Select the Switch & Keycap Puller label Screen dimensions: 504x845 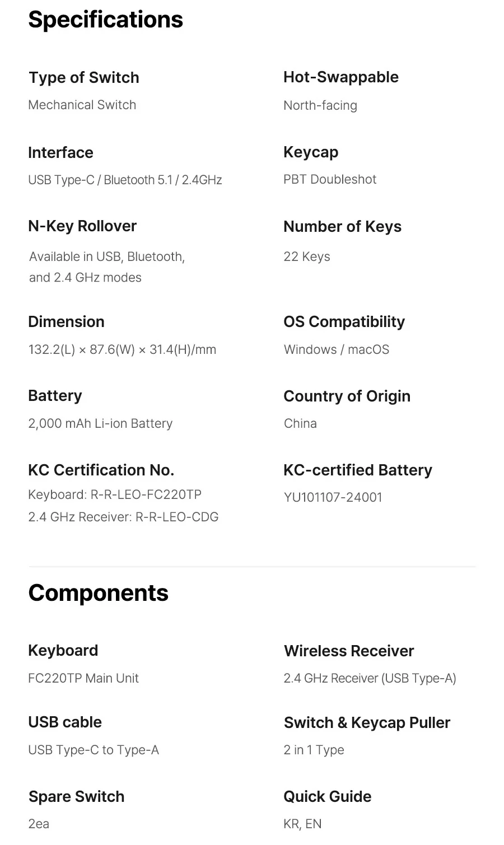pos(367,723)
